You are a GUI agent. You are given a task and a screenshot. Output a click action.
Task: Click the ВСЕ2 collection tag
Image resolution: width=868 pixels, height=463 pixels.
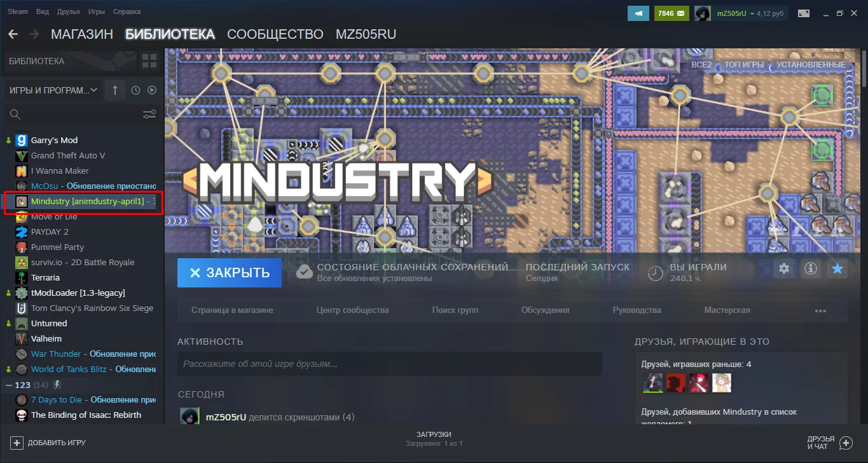pyautogui.click(x=701, y=65)
